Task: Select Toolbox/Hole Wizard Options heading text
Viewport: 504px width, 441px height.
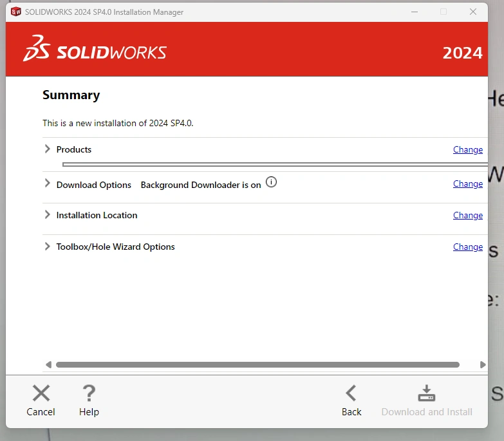Action: coord(116,247)
